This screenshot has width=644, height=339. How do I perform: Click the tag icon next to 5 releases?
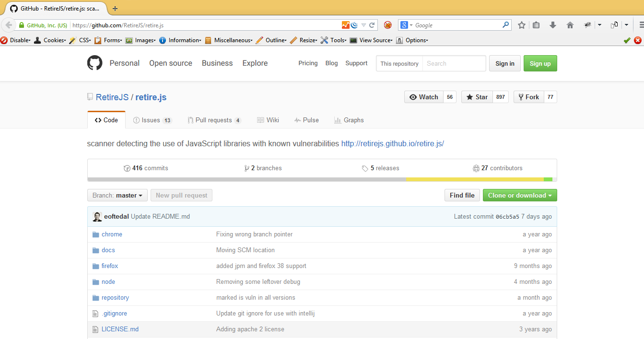[x=365, y=168]
